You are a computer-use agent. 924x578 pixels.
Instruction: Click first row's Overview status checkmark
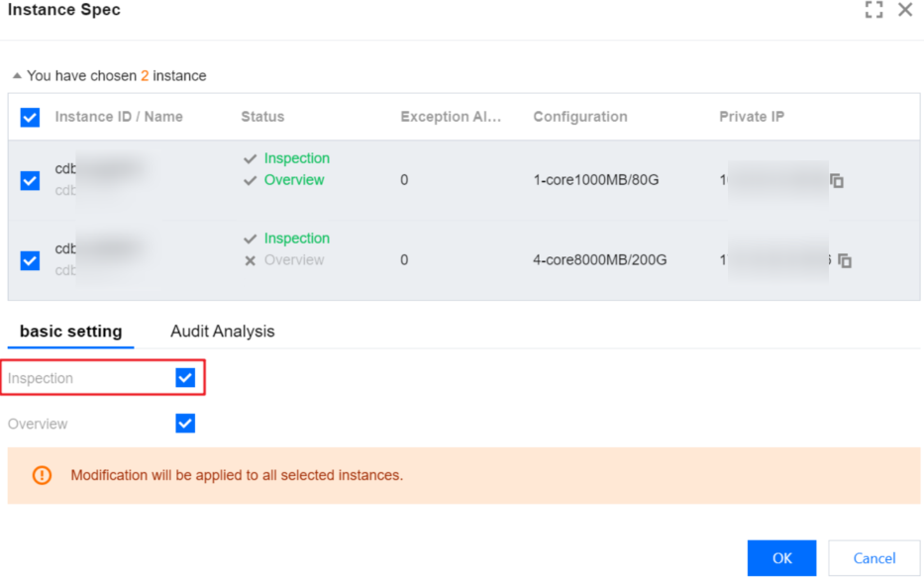point(251,180)
